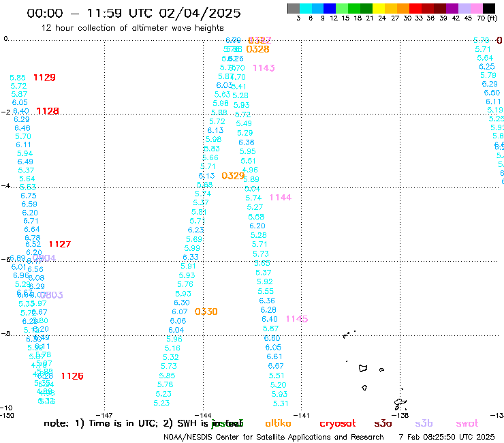Click the "cryosat" satellite legend label

point(338,424)
